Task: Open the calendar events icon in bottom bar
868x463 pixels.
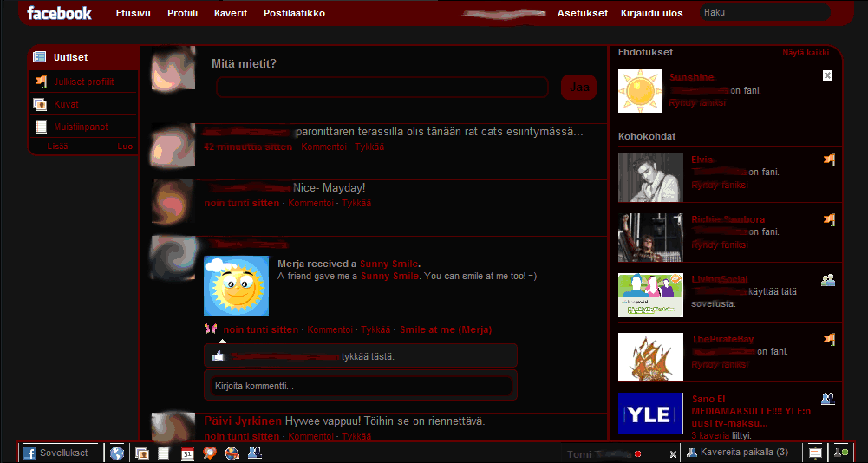Action: pyautogui.click(x=187, y=453)
